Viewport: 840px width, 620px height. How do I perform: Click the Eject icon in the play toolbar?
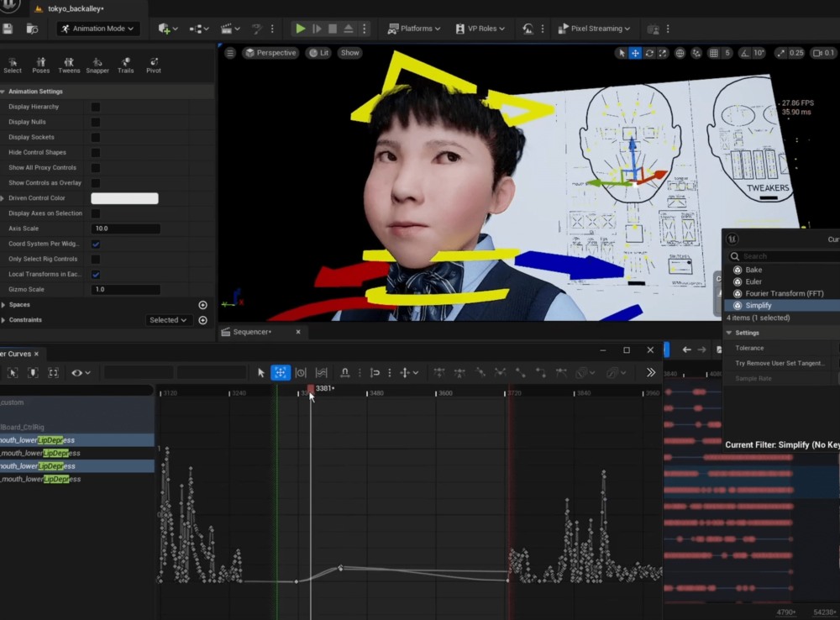point(349,29)
